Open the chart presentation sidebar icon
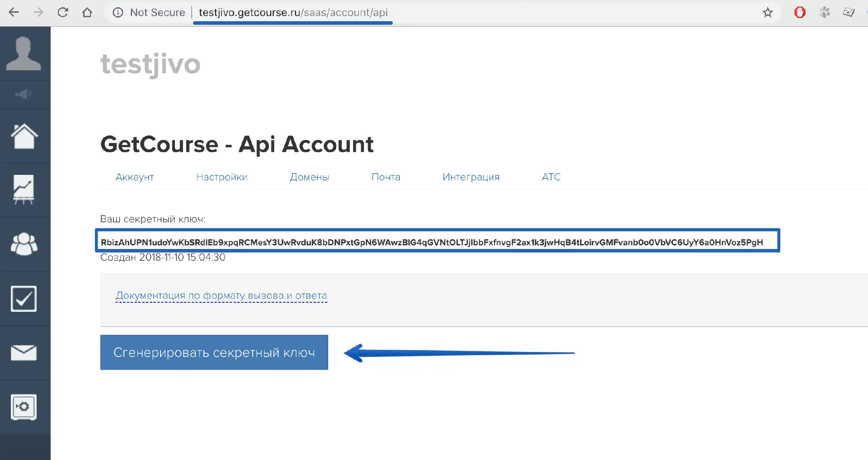The width and height of the screenshot is (868, 460). (24, 189)
